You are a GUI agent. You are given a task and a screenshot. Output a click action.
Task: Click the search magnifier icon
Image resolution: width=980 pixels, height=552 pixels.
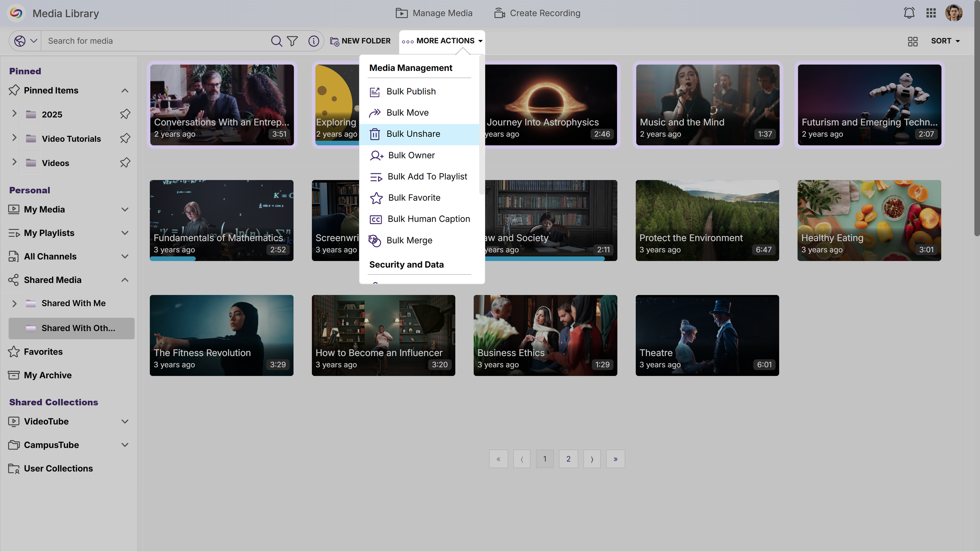click(x=276, y=41)
